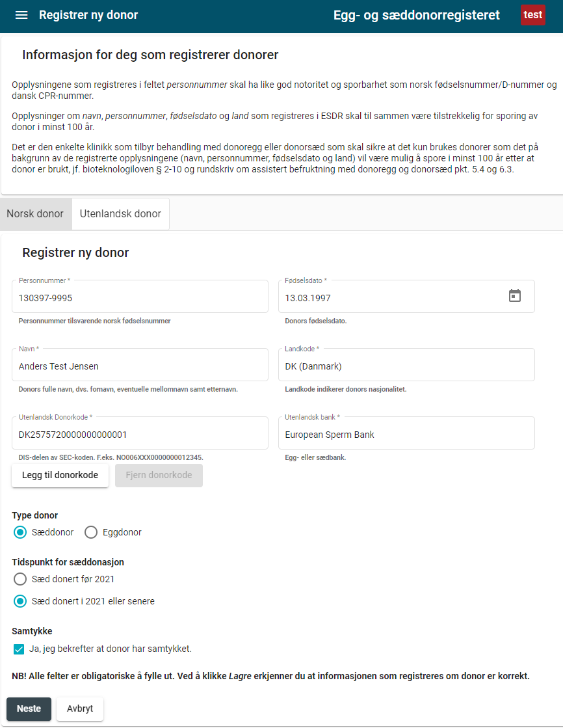Open the Landkode dropdown field
This screenshot has width=563, height=728.
tap(406, 366)
